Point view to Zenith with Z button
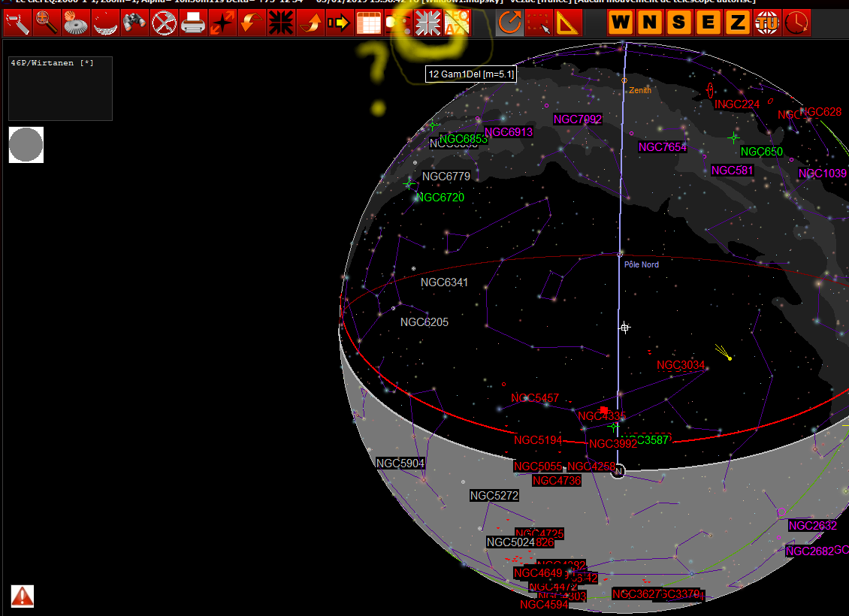Screen dimensions: 849x616 (738, 23)
